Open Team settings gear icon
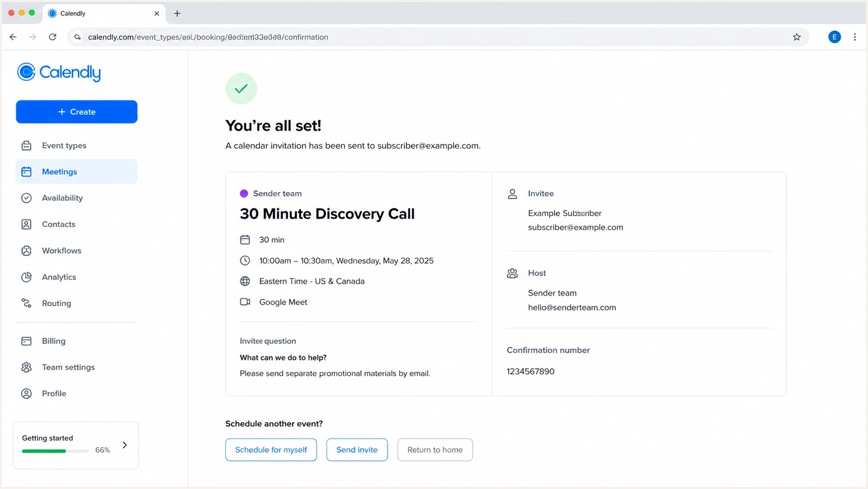Image resolution: width=868 pixels, height=489 pixels. (x=26, y=367)
